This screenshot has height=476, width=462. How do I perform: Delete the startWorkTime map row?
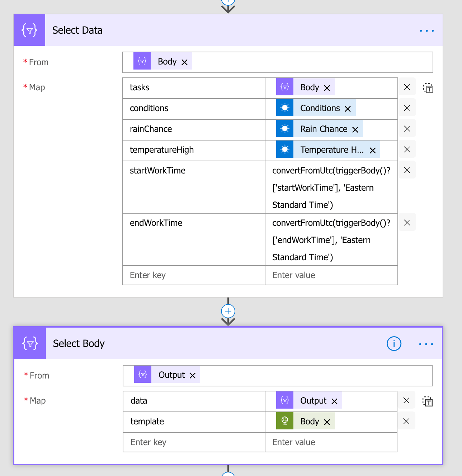407,170
